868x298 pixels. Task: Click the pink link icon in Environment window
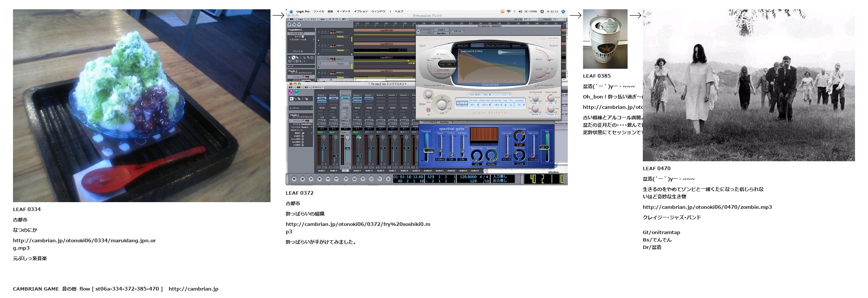[291, 92]
